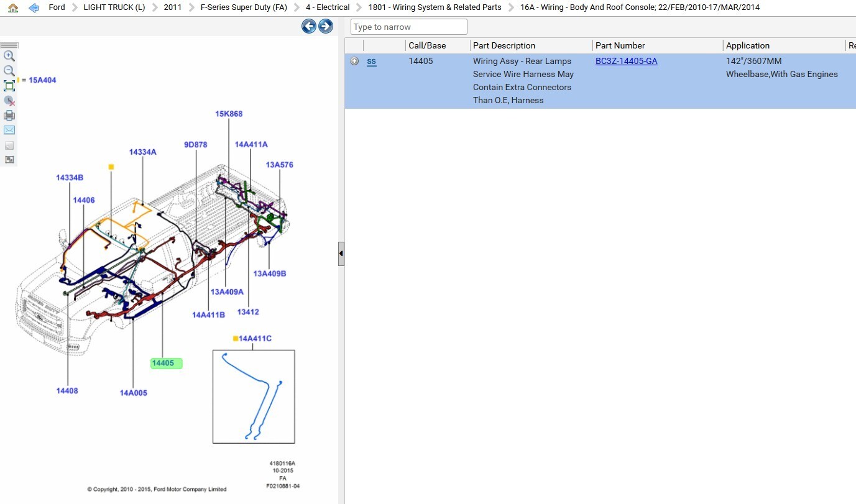Fit the diagram to the window

9,86
